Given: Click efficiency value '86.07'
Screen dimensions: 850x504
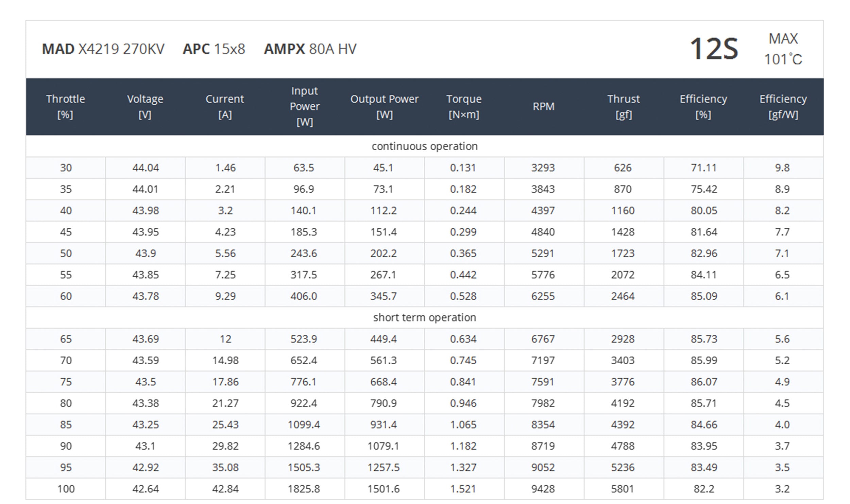Looking at the screenshot, I should [x=704, y=382].
